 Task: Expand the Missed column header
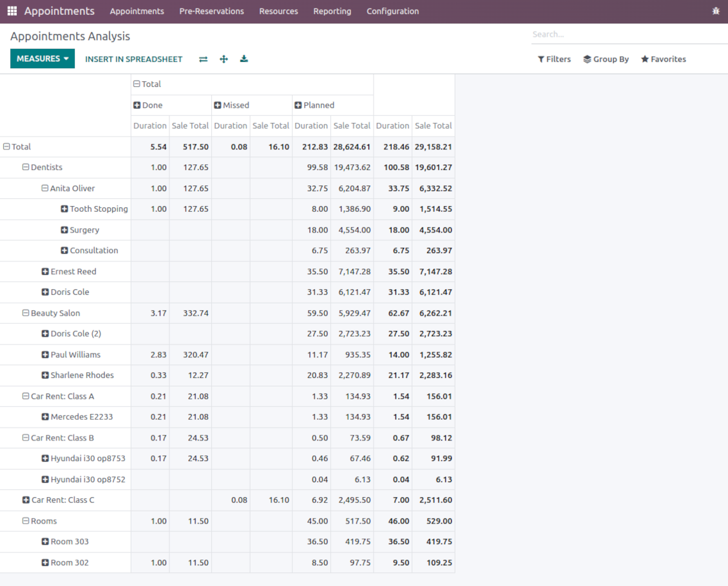click(232, 106)
